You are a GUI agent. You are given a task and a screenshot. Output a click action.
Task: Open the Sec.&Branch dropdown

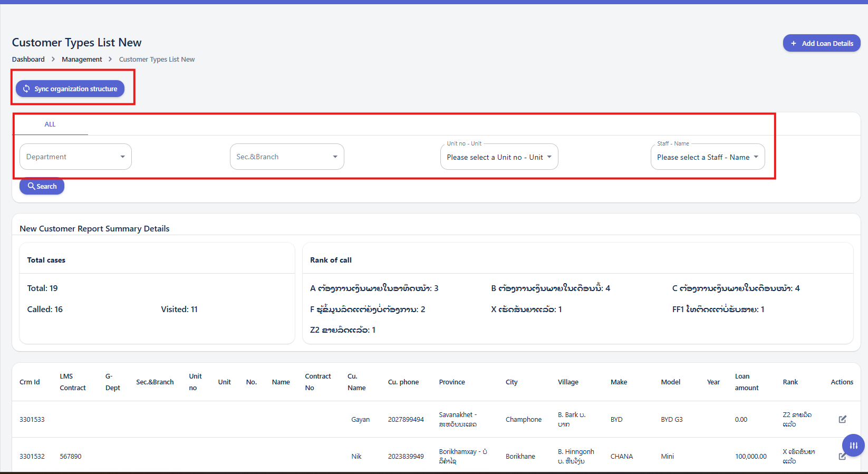pyautogui.click(x=287, y=157)
